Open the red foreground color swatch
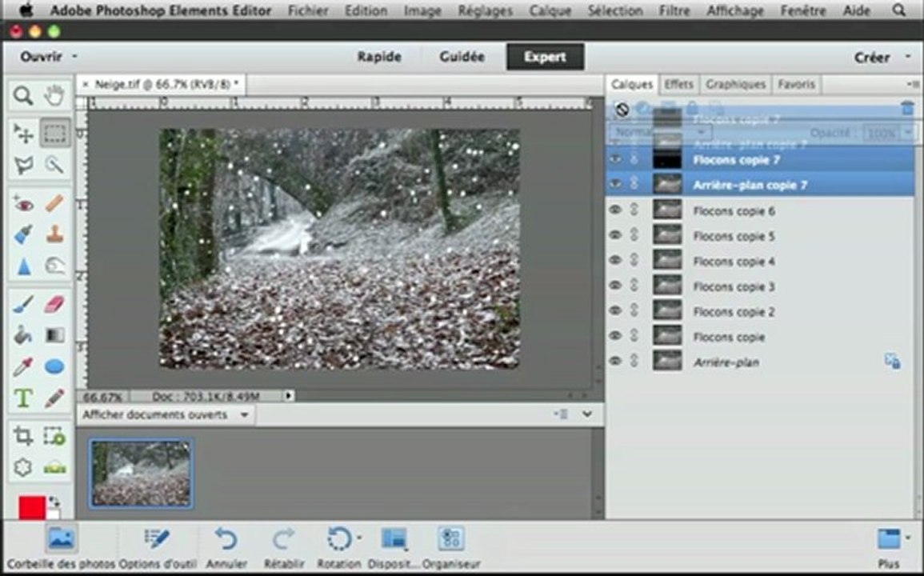The image size is (924, 576). click(x=30, y=507)
